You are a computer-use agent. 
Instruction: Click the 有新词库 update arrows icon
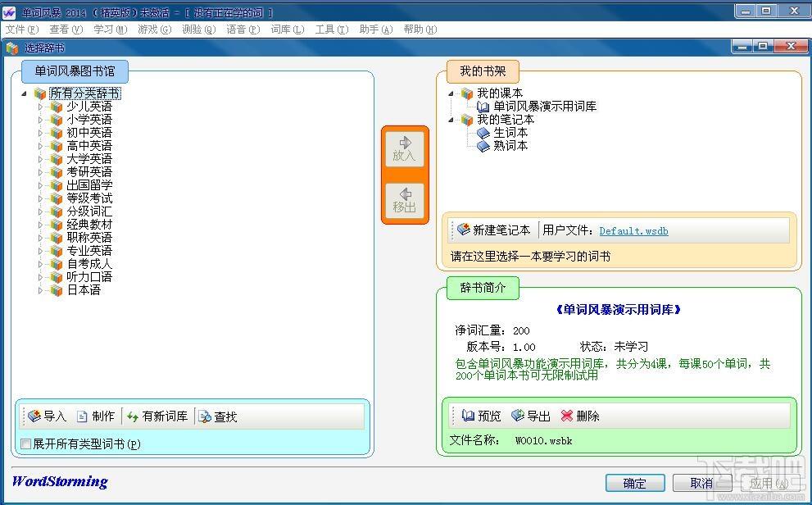(133, 416)
